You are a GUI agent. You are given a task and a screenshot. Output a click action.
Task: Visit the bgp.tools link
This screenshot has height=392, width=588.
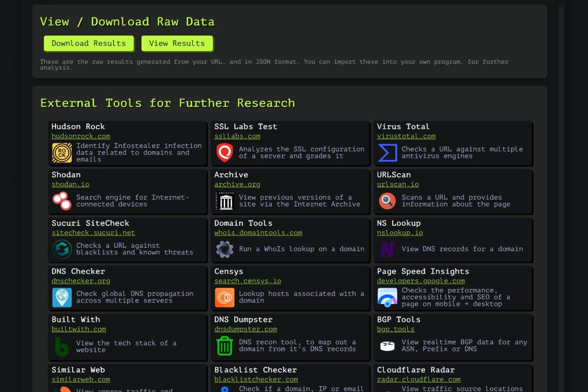pos(396,329)
